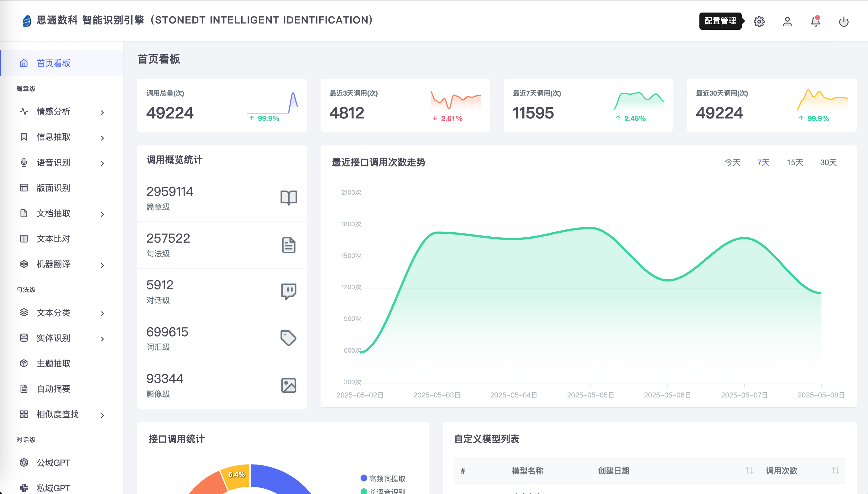Click the power logout icon
This screenshot has height=494, width=868.
click(843, 22)
